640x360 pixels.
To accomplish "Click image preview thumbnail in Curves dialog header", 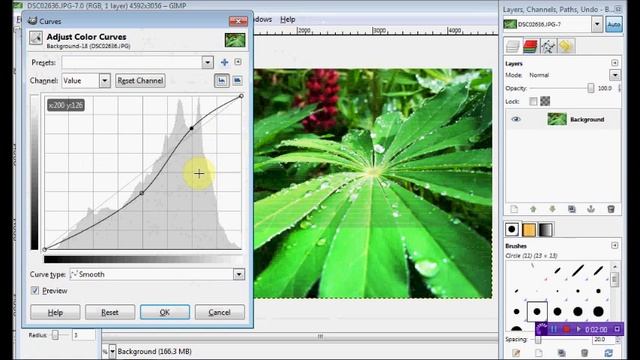I will (x=235, y=40).
